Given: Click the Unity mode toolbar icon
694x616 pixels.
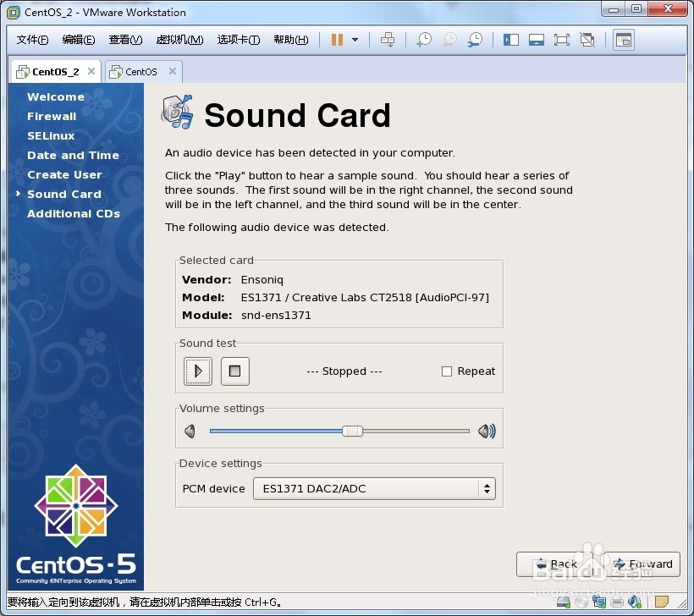Looking at the screenshot, I should pos(587,40).
